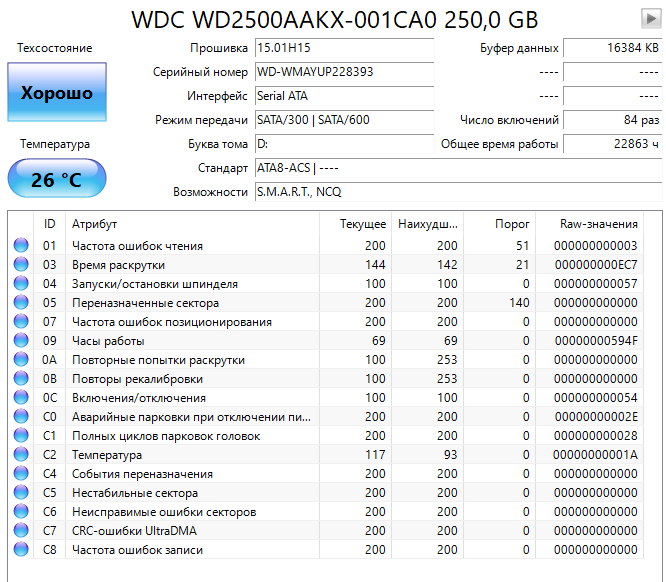The height and width of the screenshot is (582, 666).
Task: Click threshold value 140
Action: click(519, 302)
